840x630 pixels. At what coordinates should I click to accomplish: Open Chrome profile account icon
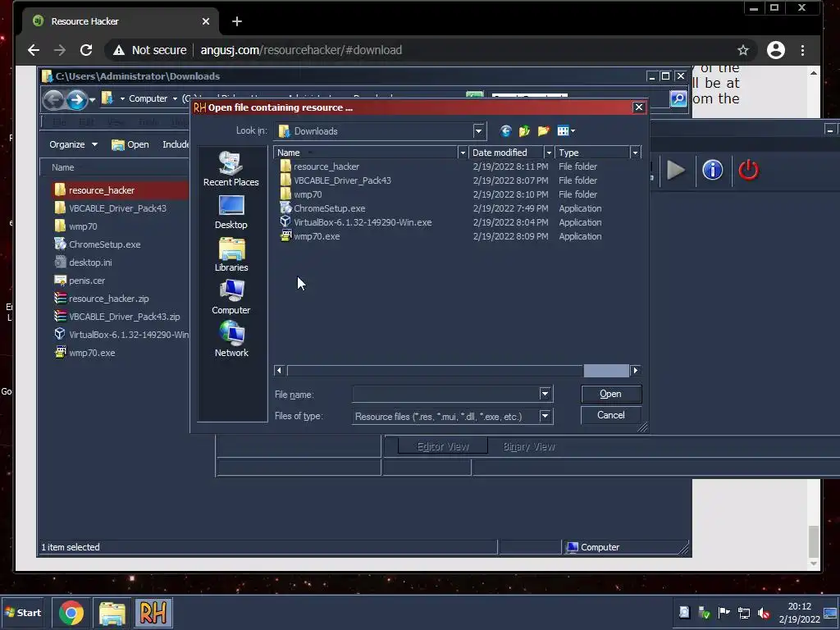[776, 50]
